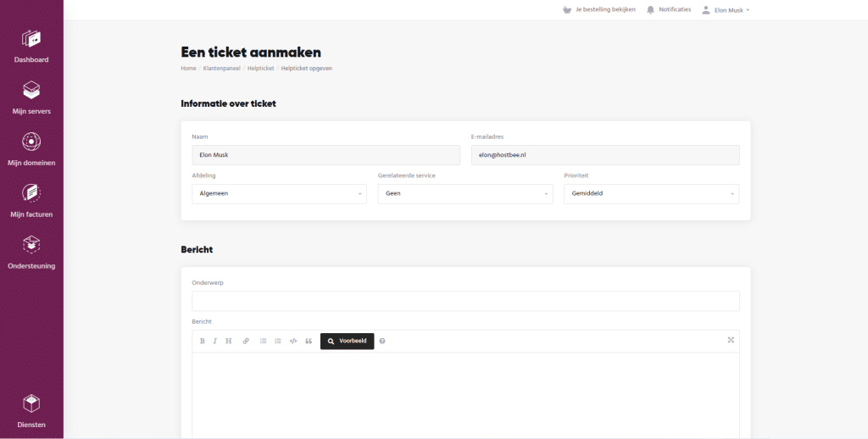Expand the Gerelateerde service dropdown
Image resolution: width=868 pixels, height=439 pixels.
coord(465,193)
